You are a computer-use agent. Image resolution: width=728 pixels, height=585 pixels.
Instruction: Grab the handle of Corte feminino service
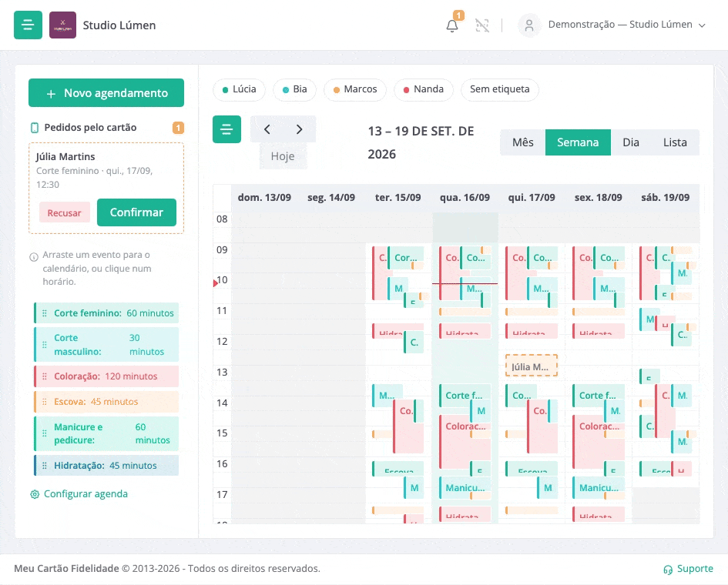click(45, 313)
